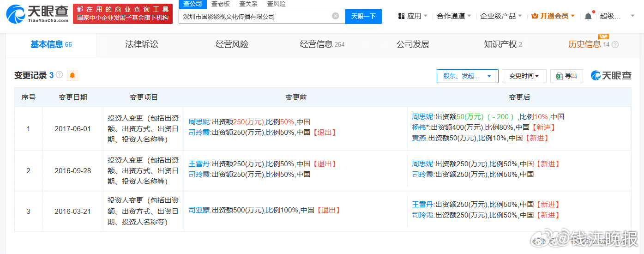Switch to 查公司 search tab

[x=193, y=4]
